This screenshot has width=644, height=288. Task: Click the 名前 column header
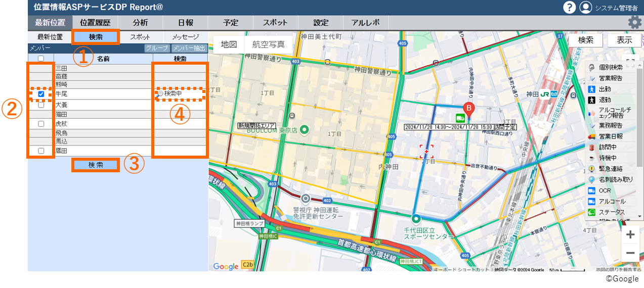(103, 59)
